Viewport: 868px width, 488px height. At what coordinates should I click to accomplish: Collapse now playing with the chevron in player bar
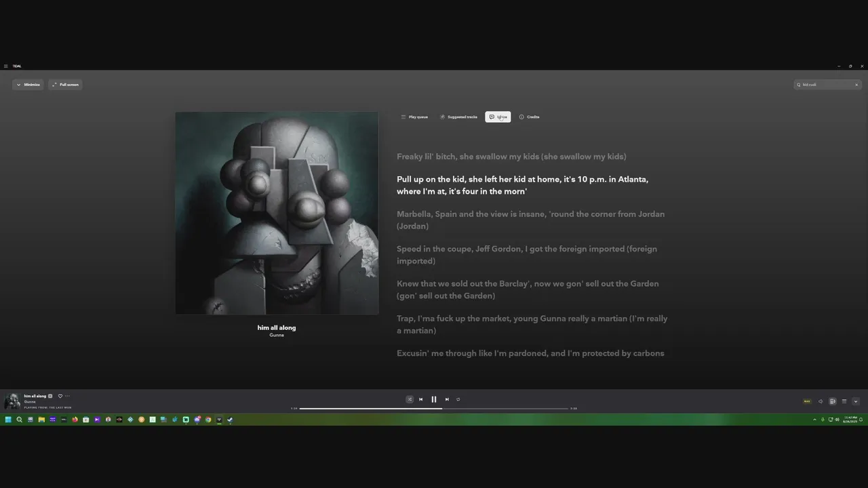856,401
